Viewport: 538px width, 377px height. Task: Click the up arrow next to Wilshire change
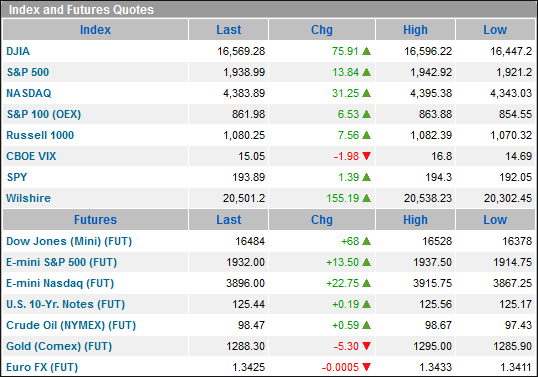coord(366,198)
